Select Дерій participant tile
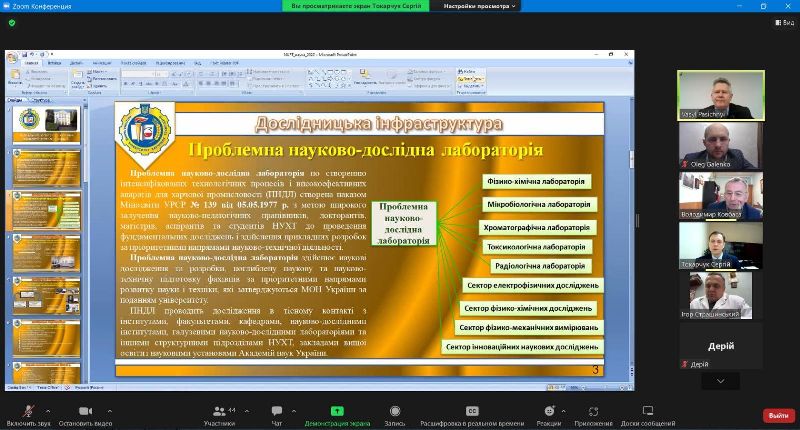This screenshot has width=800, height=430. click(721, 346)
